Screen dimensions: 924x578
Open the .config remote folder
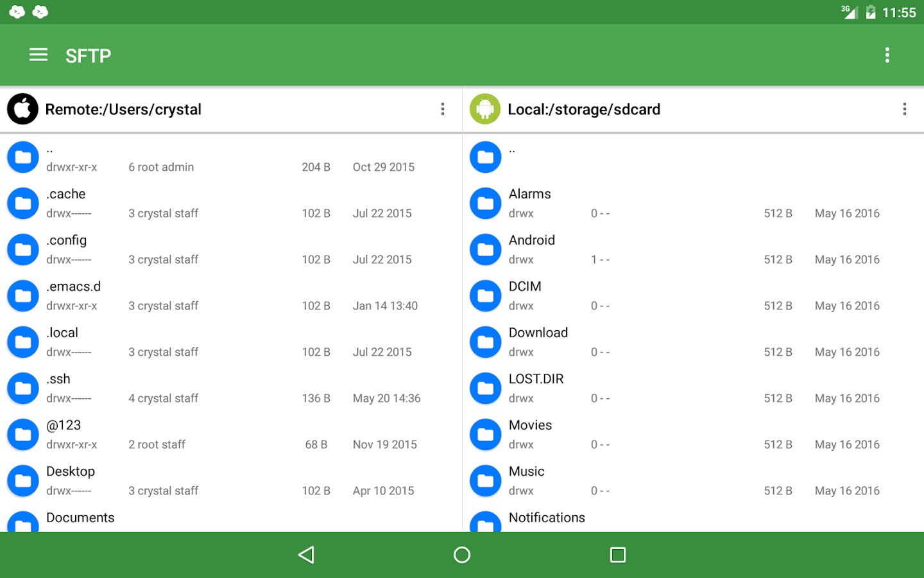pyautogui.click(x=67, y=241)
